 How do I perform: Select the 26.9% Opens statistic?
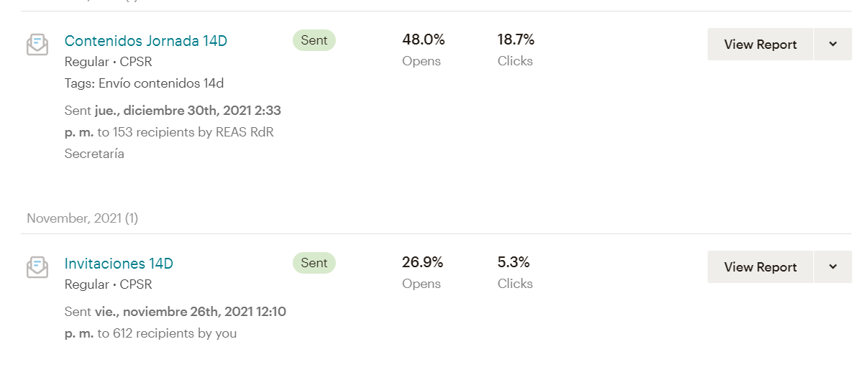422,263
